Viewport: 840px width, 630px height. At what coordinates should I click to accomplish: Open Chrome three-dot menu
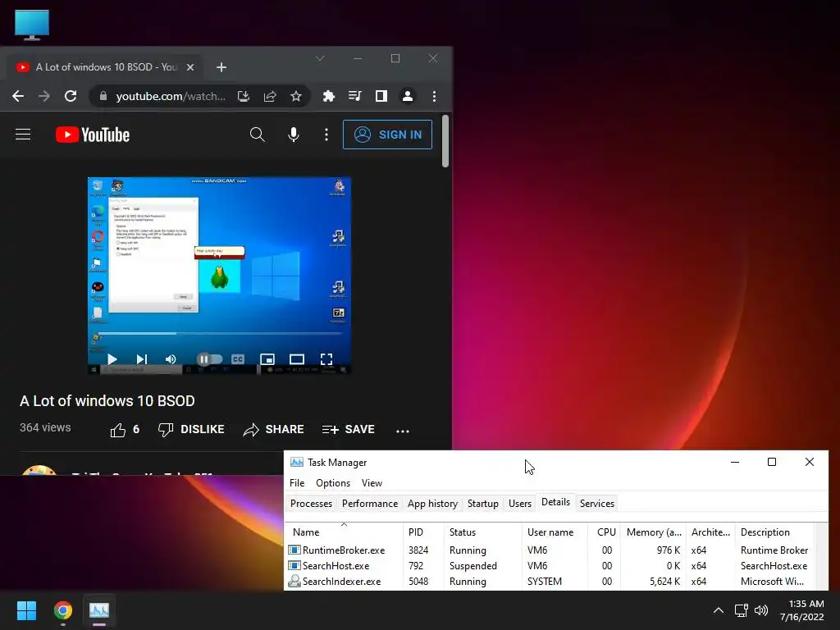(434, 97)
